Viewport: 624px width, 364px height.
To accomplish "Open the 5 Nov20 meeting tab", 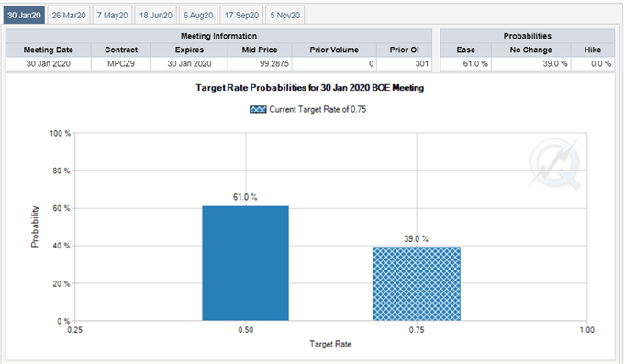I will point(285,15).
